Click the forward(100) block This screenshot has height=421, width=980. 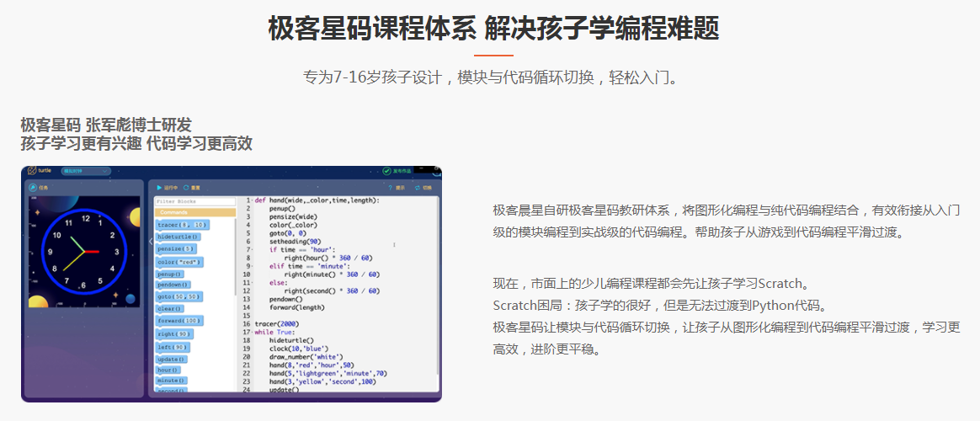(179, 321)
